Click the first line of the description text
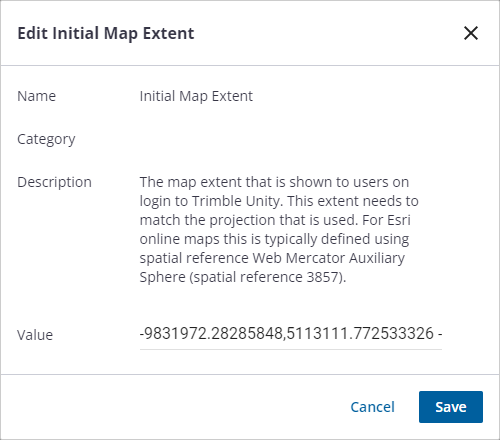 pyautogui.click(x=274, y=182)
